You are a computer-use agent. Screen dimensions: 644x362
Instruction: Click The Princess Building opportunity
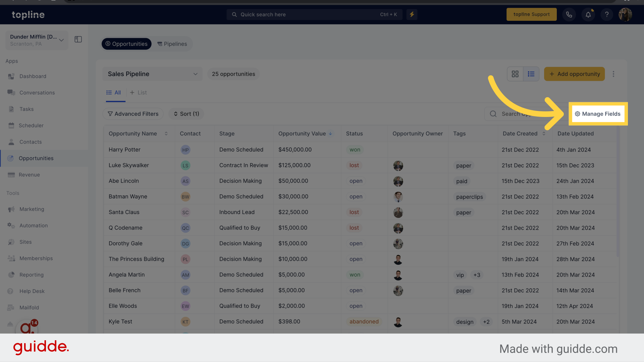(136, 259)
